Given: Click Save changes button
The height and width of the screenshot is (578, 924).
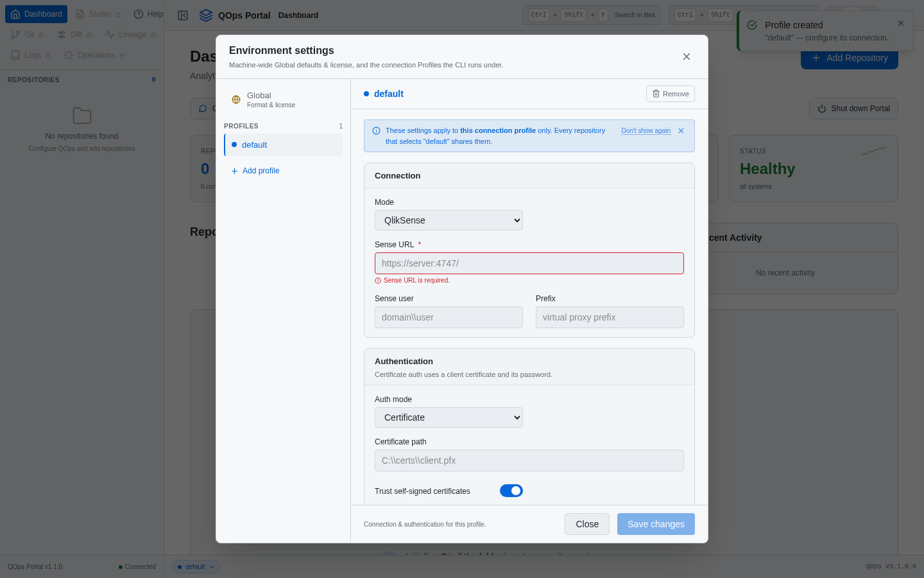Looking at the screenshot, I should pos(656,524).
